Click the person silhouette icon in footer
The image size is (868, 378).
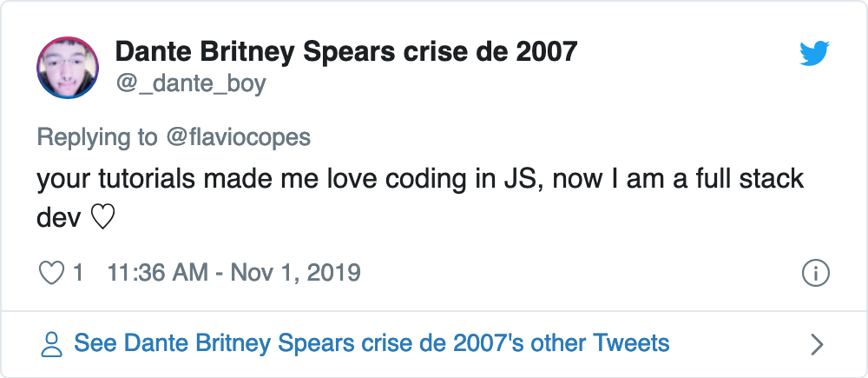coord(52,344)
